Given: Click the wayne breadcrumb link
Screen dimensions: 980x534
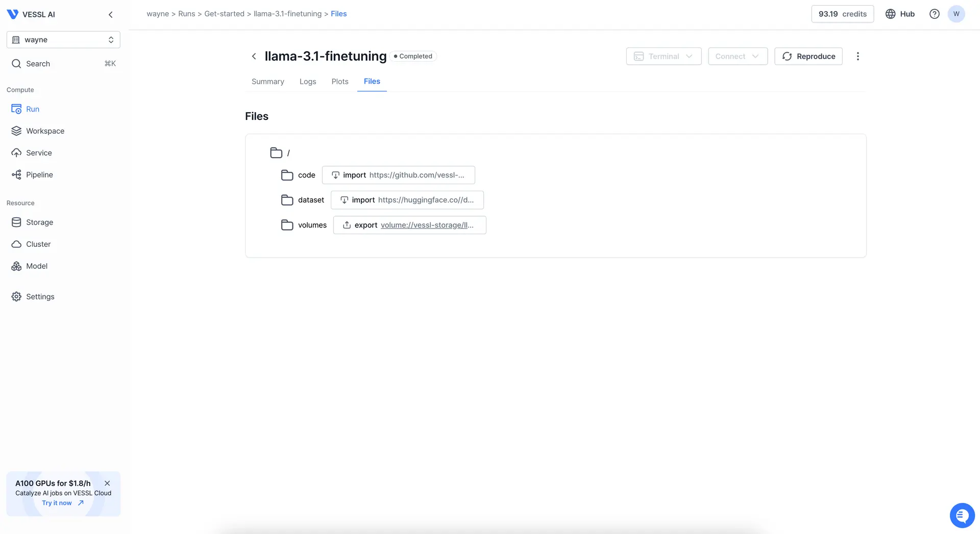Looking at the screenshot, I should (158, 14).
